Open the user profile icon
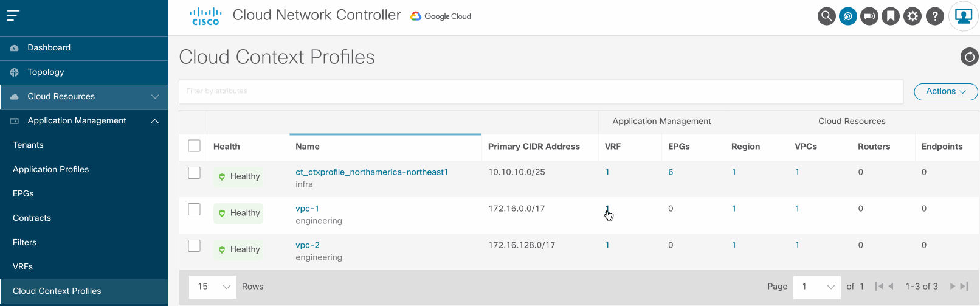This screenshot has width=980, height=306. (x=964, y=16)
